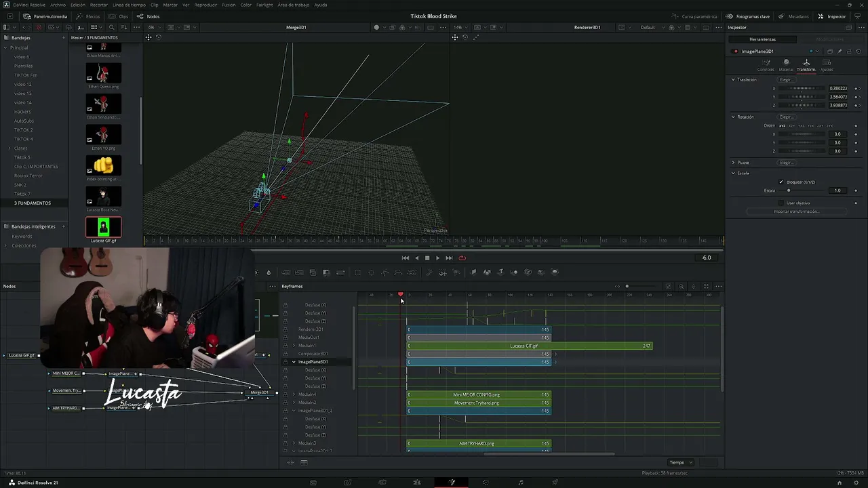Open the Curva paramétrica editor
The height and width of the screenshot is (488, 868).
pos(694,16)
